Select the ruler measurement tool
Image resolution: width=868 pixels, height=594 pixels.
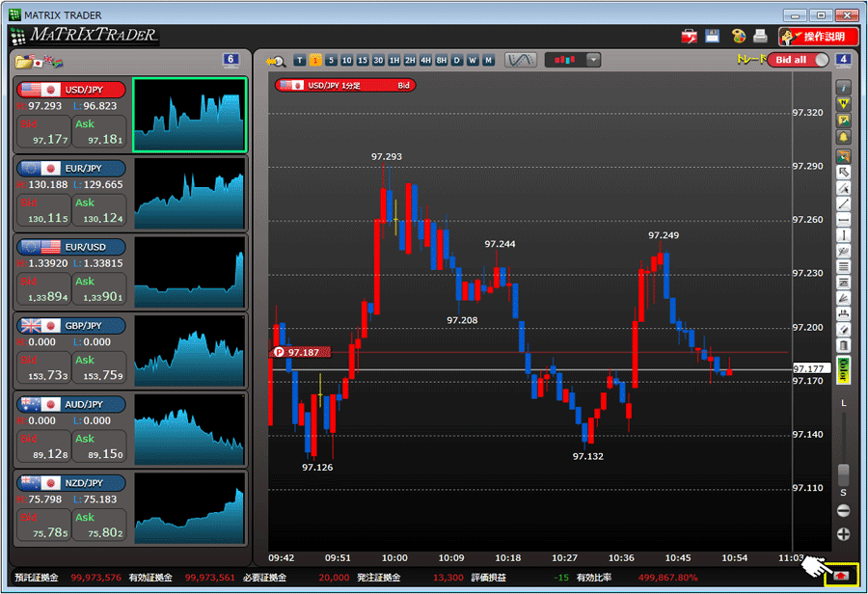tap(843, 314)
